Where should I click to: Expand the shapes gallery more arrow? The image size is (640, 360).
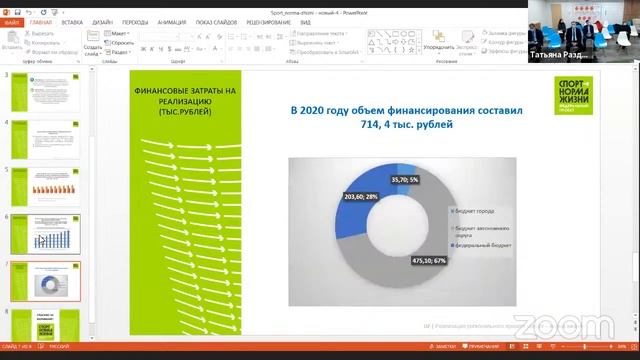tap(420, 51)
